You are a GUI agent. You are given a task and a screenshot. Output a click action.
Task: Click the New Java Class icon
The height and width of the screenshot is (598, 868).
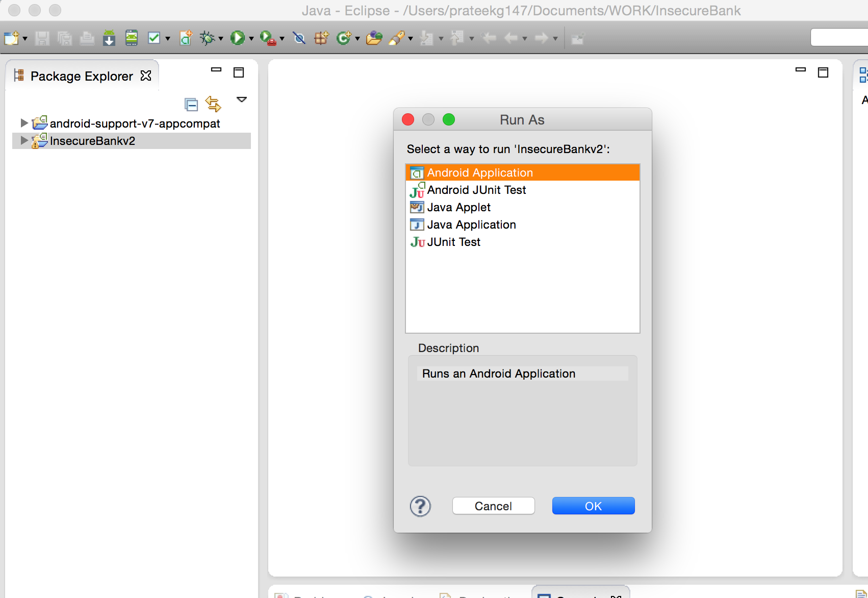[x=344, y=38]
